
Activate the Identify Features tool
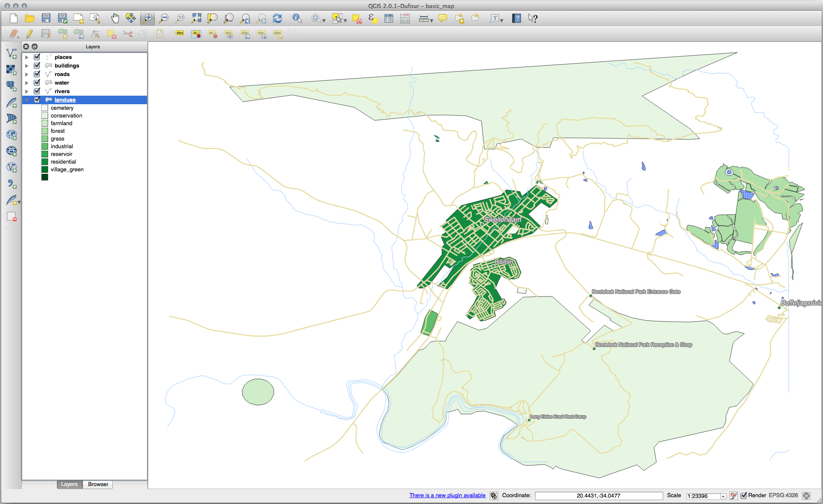(297, 18)
